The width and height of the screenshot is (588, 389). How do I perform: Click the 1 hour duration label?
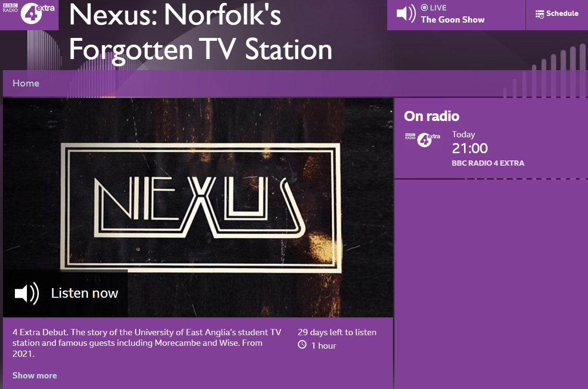(324, 345)
